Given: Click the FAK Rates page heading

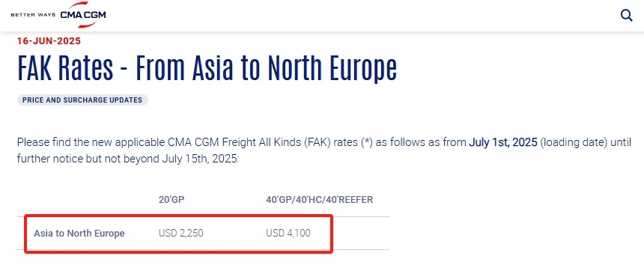Looking at the screenshot, I should coord(207,68).
